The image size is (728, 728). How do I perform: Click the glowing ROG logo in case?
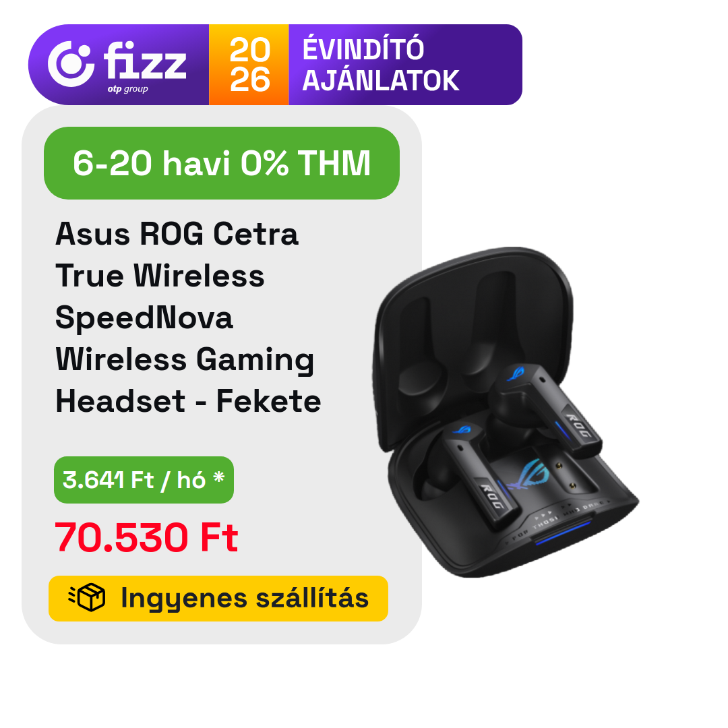click(x=530, y=474)
